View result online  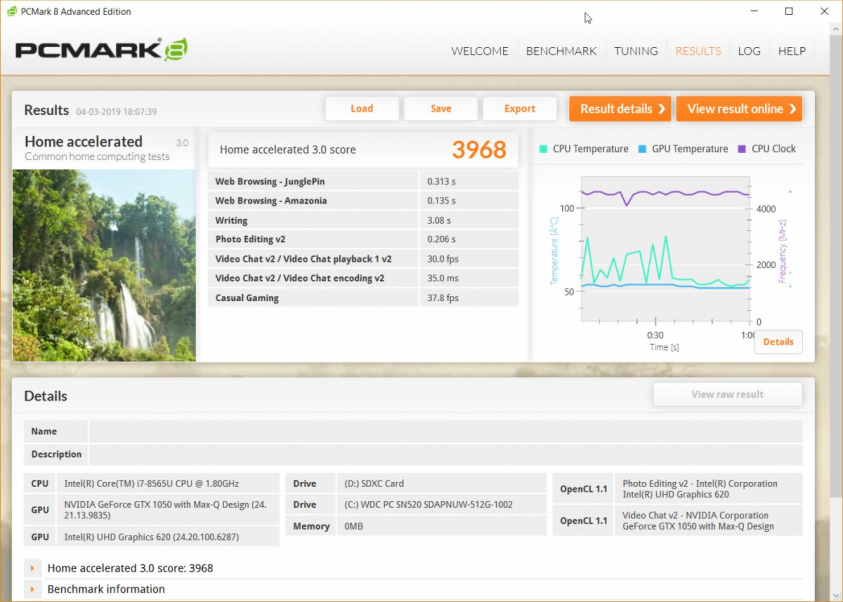pos(739,108)
